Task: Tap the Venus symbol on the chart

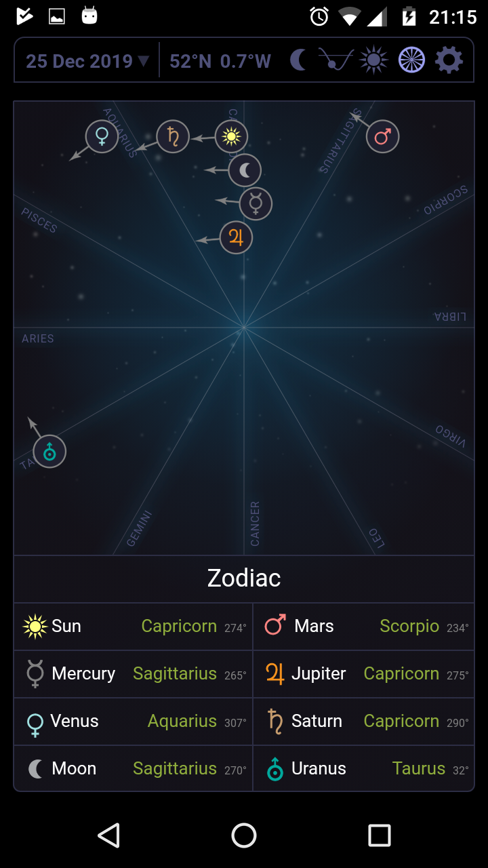Action: click(102, 136)
